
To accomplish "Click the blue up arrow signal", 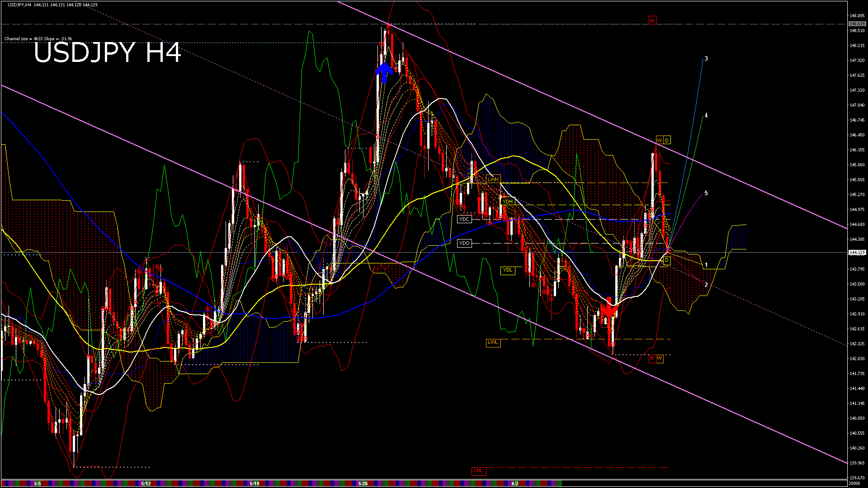I will click(384, 72).
